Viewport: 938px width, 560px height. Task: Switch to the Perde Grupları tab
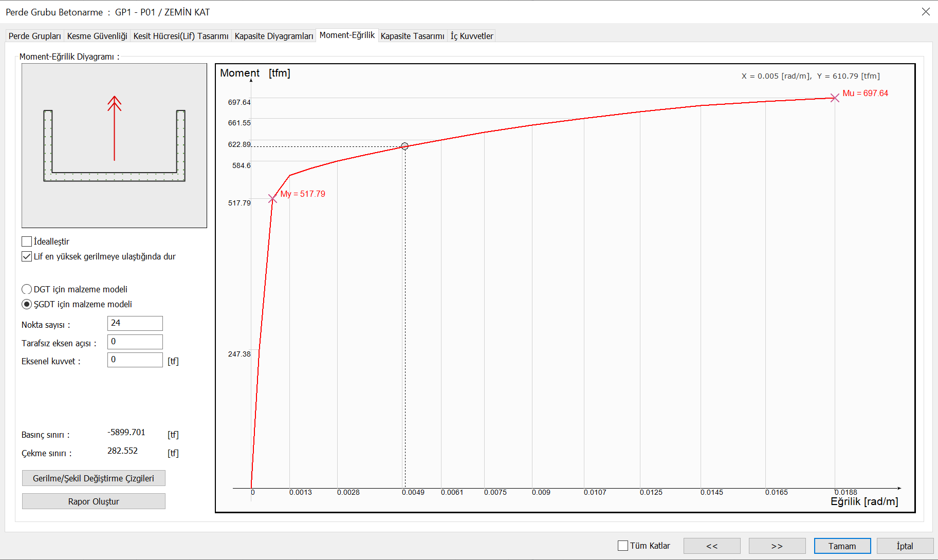[x=34, y=36]
